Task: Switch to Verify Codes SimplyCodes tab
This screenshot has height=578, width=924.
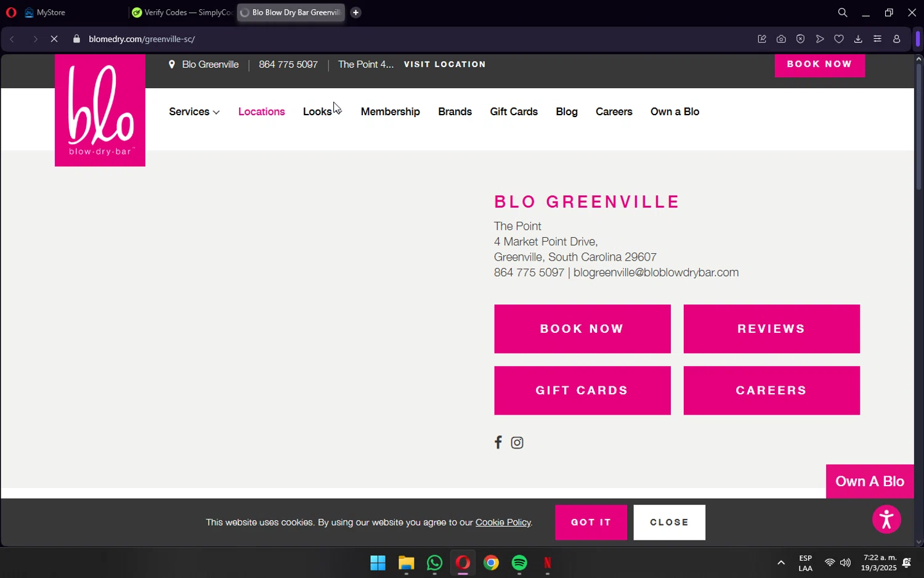Action: coord(182,12)
